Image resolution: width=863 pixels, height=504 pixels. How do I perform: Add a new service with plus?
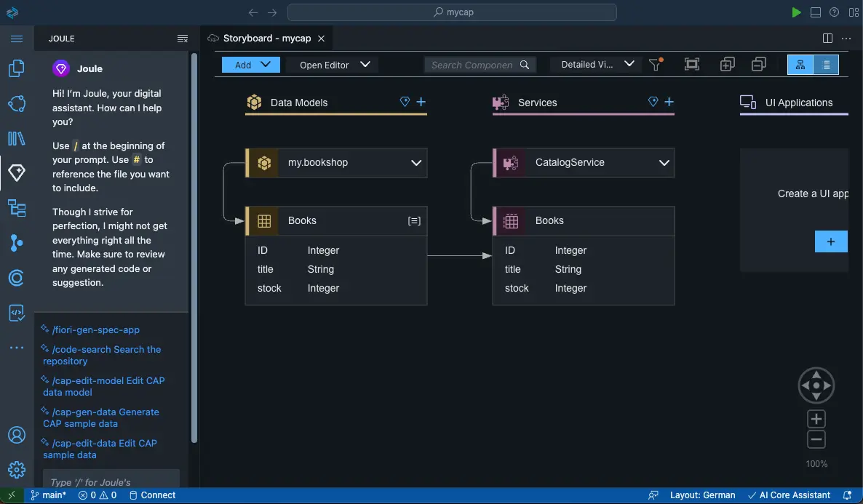(669, 102)
